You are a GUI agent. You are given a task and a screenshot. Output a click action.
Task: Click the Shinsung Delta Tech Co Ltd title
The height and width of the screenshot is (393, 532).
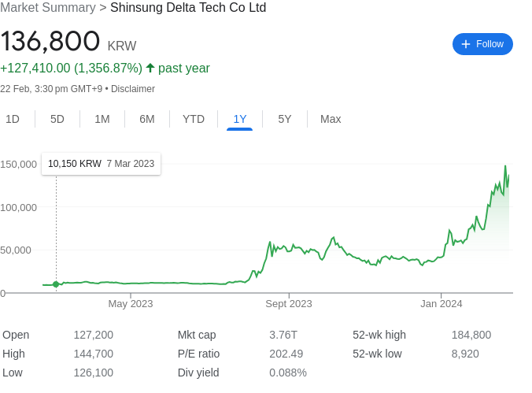coord(188,8)
